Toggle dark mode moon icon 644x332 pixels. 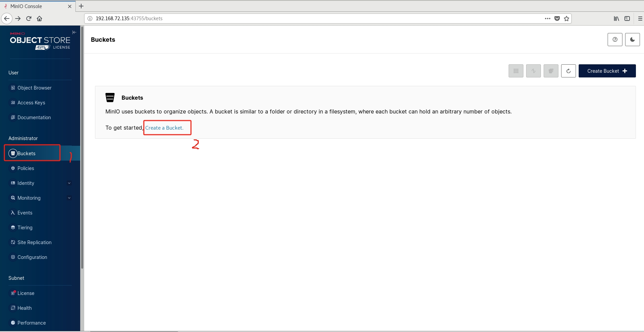(x=633, y=39)
